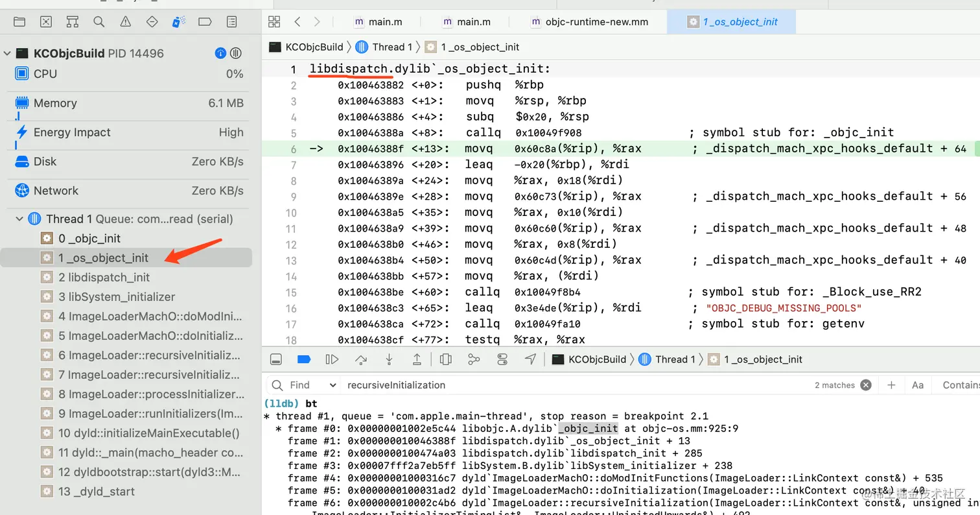Viewport: 980px width, 515px height.
Task: Select the Debug navigator spray icon
Action: 179,22
